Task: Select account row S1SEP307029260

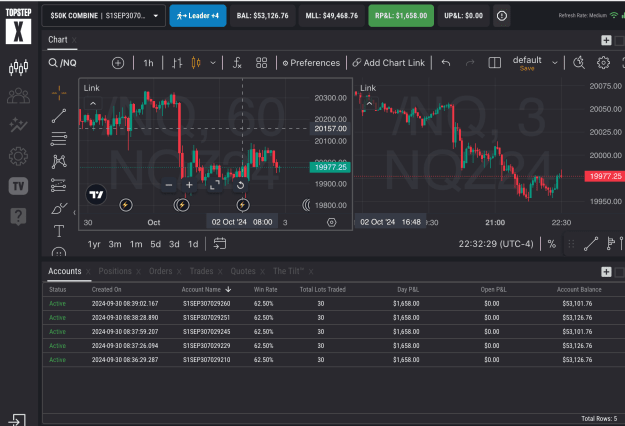Action: tap(334, 304)
